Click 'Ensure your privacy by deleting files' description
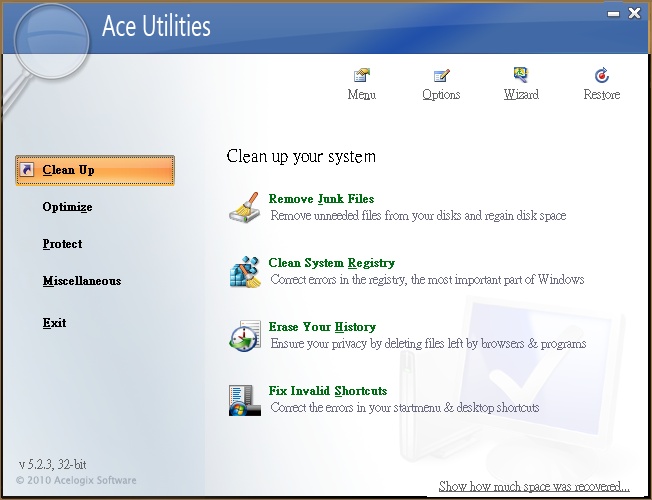Image resolution: width=652 pixels, height=500 pixels. [428, 344]
